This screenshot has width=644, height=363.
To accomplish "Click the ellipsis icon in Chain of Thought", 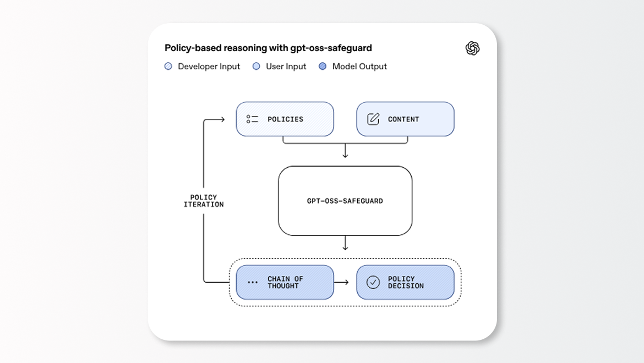I will [253, 282].
